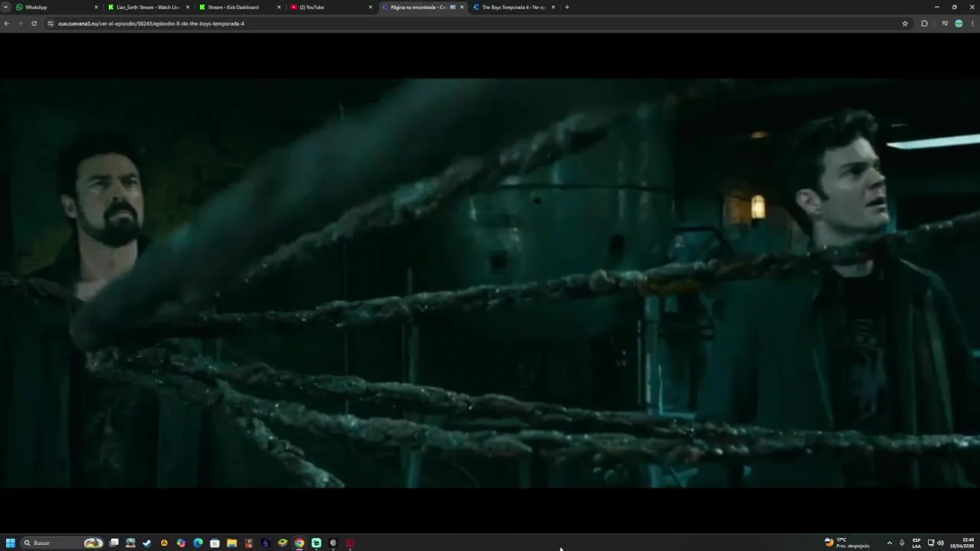980x551 pixels.
Task: Open media controls in Chrome toolbar
Action: [945, 24]
